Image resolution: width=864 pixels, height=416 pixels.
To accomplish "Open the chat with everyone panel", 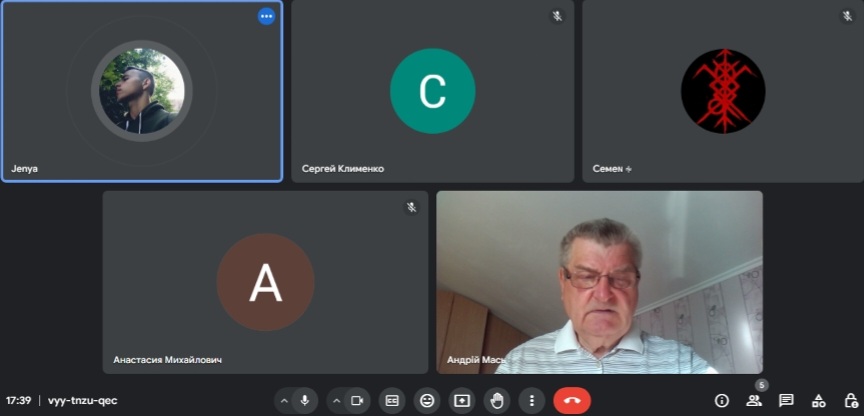I will point(786,401).
